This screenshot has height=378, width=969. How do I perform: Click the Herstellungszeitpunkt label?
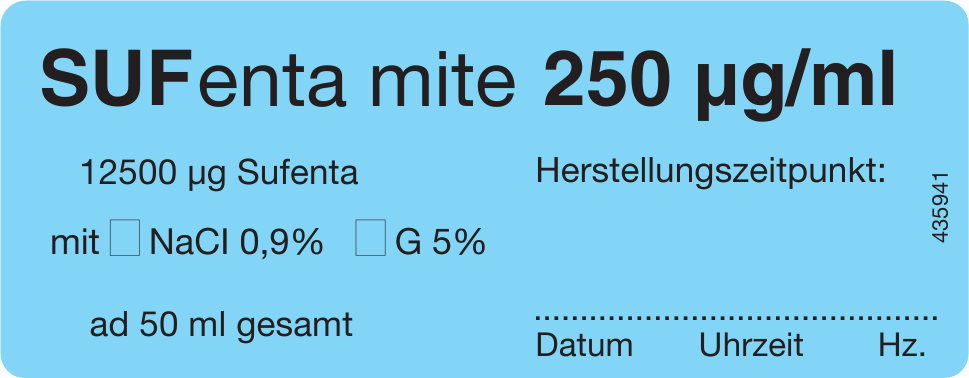[711, 172]
